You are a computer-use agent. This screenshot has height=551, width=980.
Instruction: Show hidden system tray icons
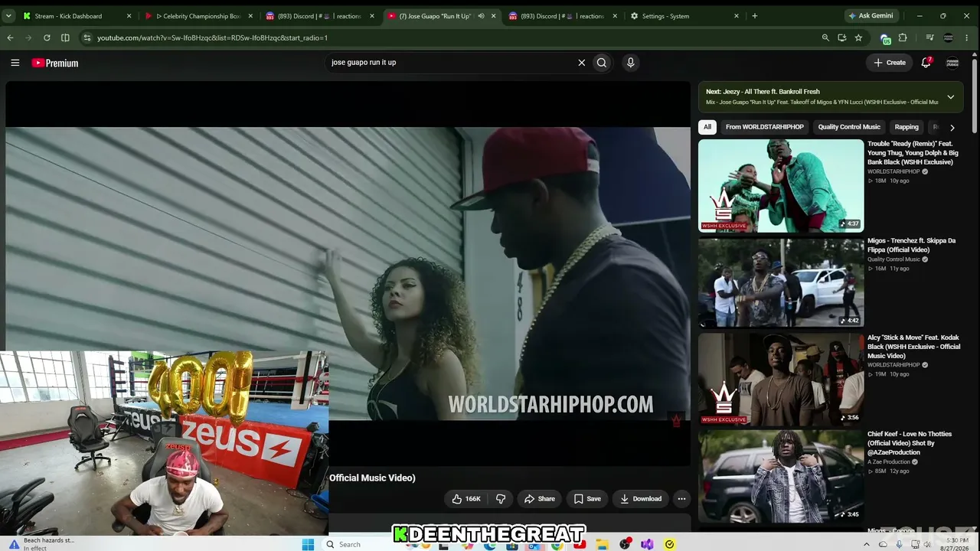coord(867,544)
